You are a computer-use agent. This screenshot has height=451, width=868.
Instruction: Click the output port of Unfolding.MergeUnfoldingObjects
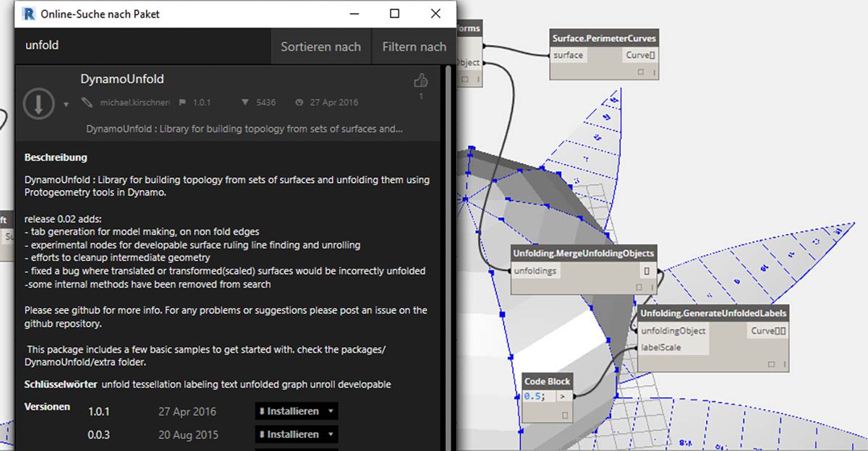(647, 271)
